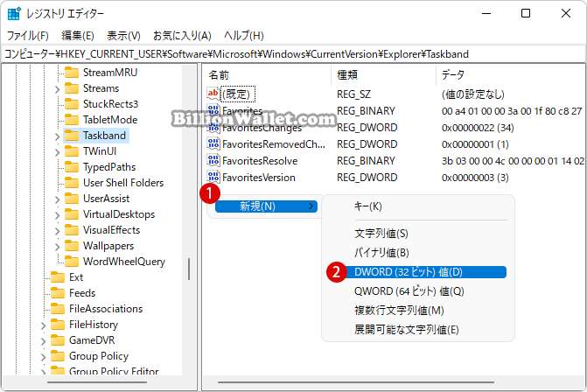Screen dimensions: 587x392
Task: Click the TWinUI folder icon
Action: pos(72,150)
